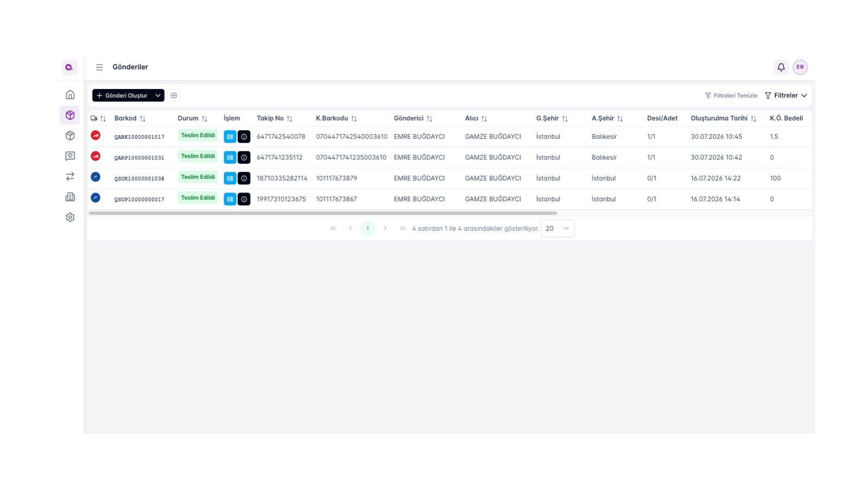Click info icon for QSUP10000000017 row
868x488 pixels.
click(x=244, y=199)
